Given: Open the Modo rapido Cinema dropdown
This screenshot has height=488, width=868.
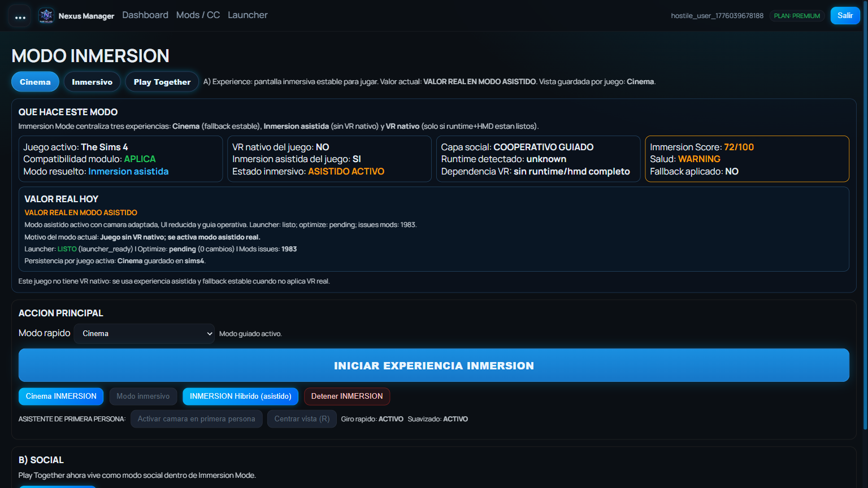Looking at the screenshot, I should (144, 334).
